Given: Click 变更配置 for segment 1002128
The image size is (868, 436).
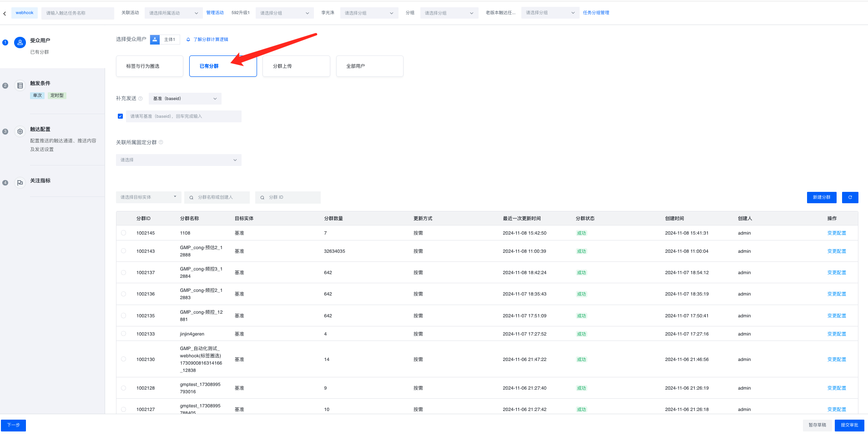Looking at the screenshot, I should [x=837, y=388].
